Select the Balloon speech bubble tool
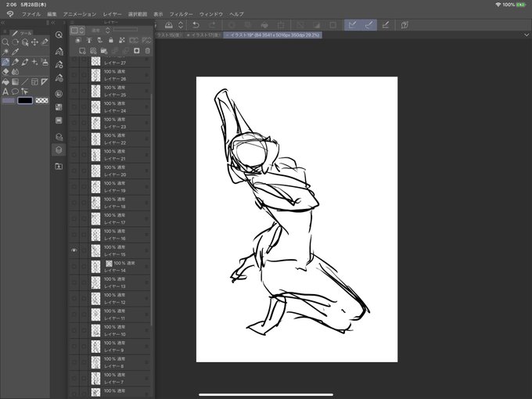The image size is (532, 399). coord(15,92)
